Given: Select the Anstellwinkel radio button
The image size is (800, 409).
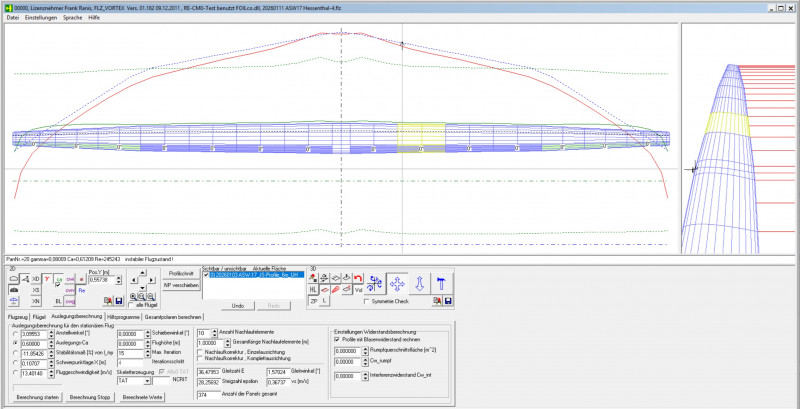Looking at the screenshot, I should click(14, 332).
